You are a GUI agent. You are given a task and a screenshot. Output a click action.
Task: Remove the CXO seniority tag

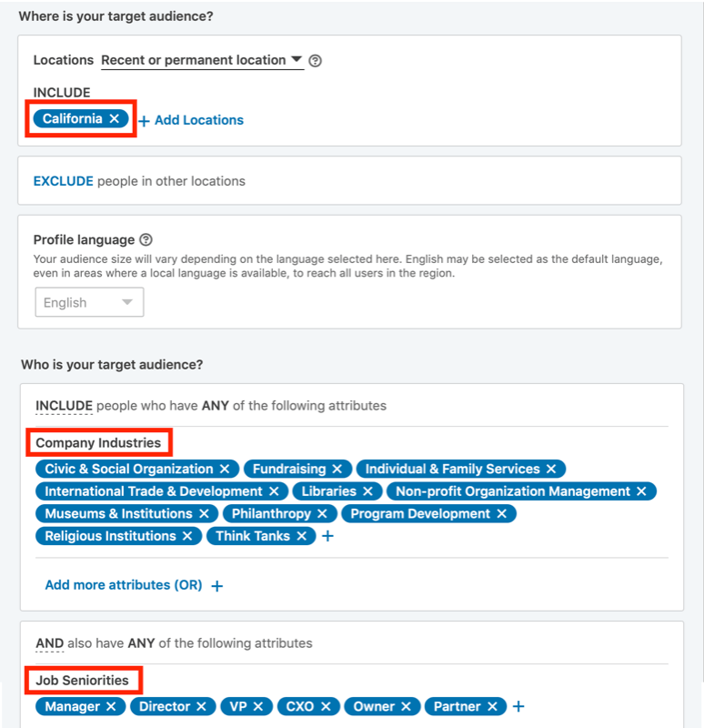pos(326,707)
